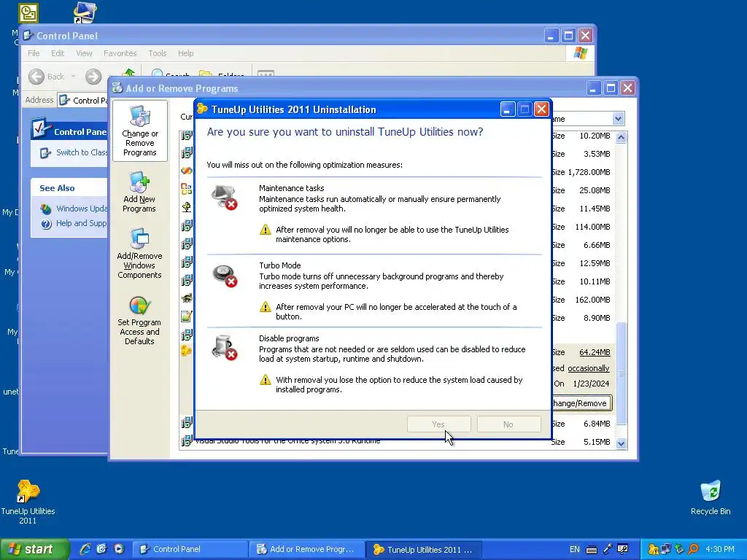
Task: Select Change or Remove Programs sidebar icon
Action: click(x=139, y=131)
